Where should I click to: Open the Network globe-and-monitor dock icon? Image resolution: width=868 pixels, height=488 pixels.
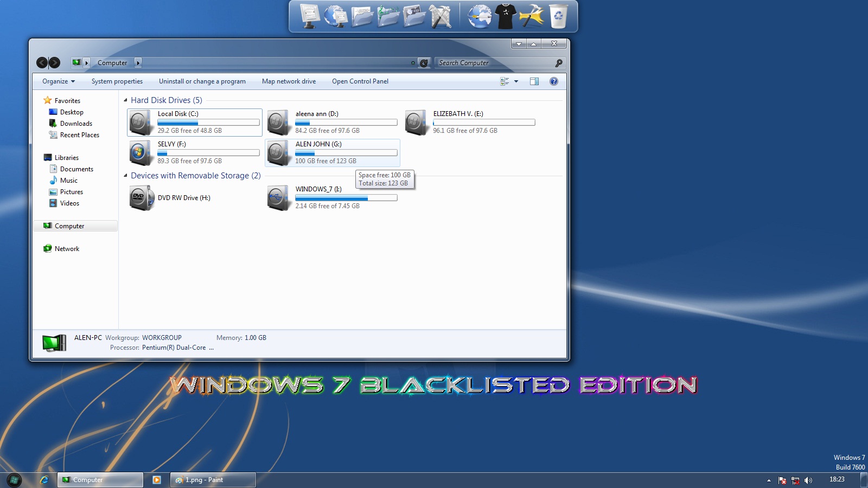(336, 16)
